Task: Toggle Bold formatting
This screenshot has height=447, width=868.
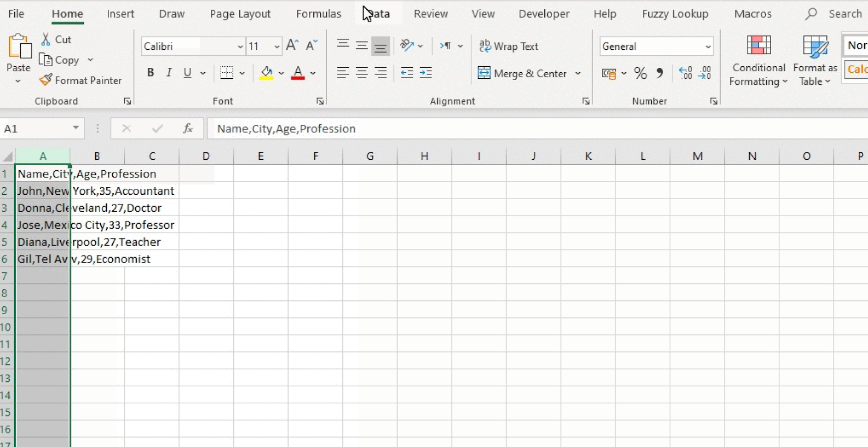Action: click(151, 72)
